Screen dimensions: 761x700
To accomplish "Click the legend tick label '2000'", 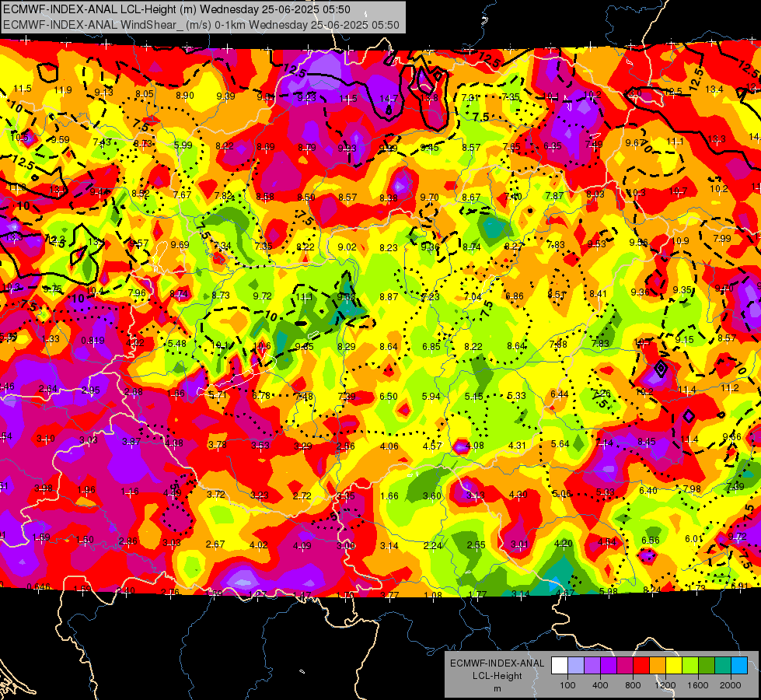I will tap(731, 685).
